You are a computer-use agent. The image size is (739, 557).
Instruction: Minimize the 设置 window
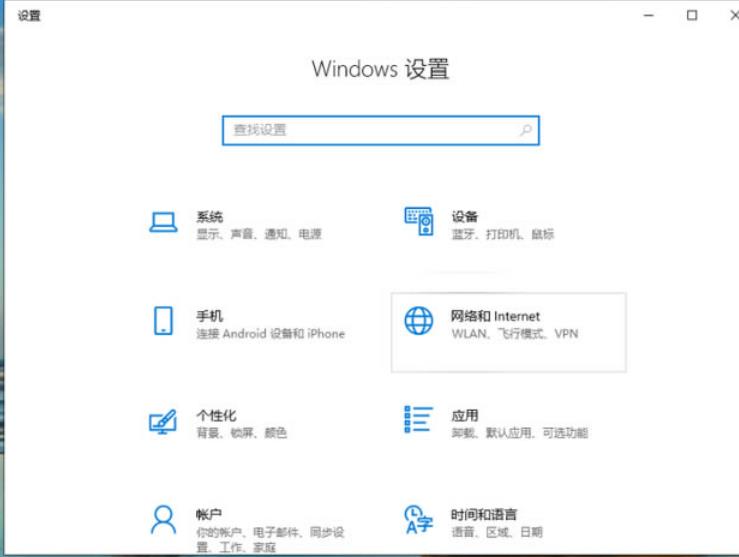pyautogui.click(x=649, y=16)
